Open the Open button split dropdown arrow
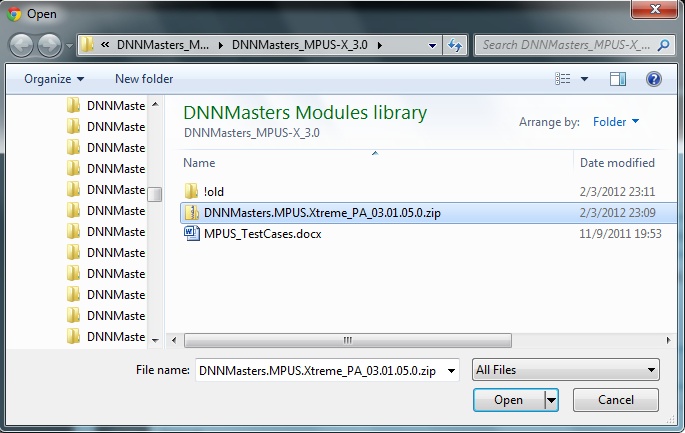The height and width of the screenshot is (433, 685). click(551, 400)
